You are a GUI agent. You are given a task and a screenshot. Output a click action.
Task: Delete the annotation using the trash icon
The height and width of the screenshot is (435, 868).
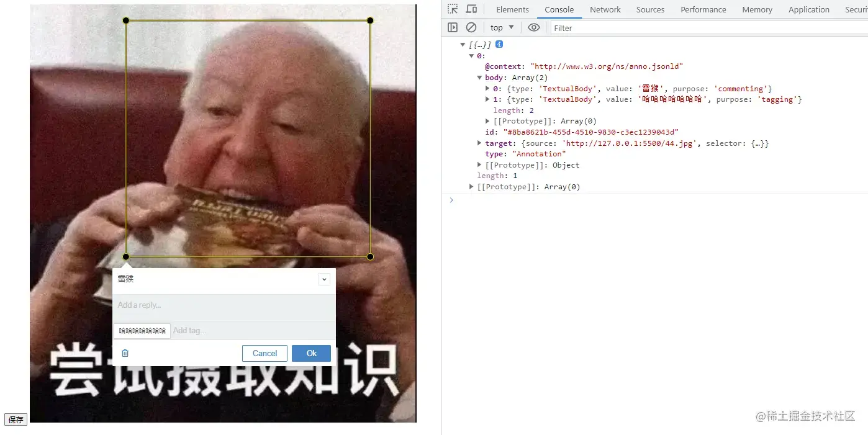point(125,352)
